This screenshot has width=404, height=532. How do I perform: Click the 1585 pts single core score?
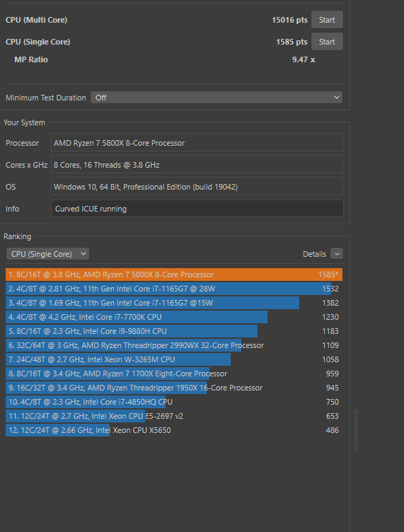click(x=292, y=42)
